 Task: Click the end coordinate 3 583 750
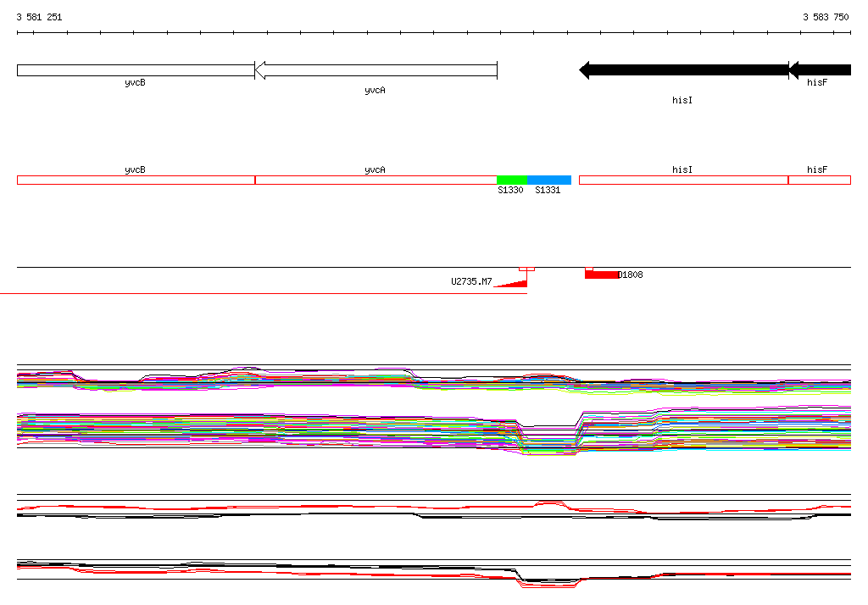coord(826,17)
